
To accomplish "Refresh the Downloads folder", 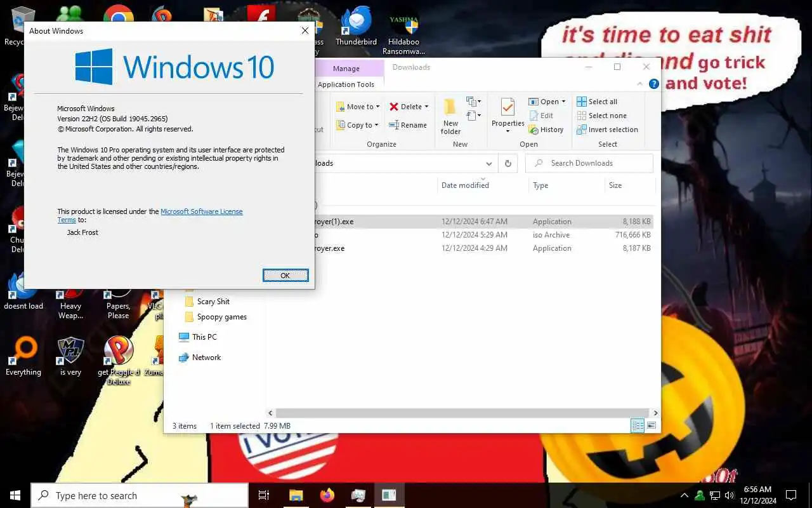I will pos(507,163).
